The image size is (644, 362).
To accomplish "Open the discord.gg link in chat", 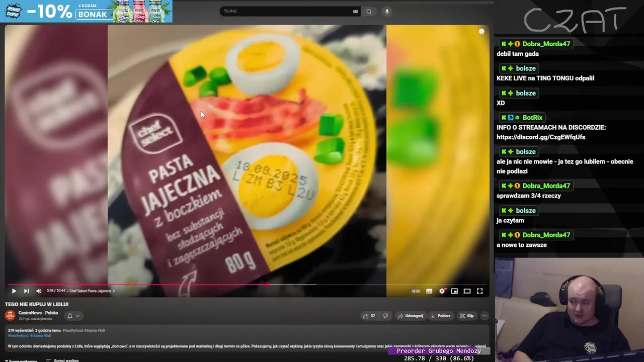I will (541, 137).
